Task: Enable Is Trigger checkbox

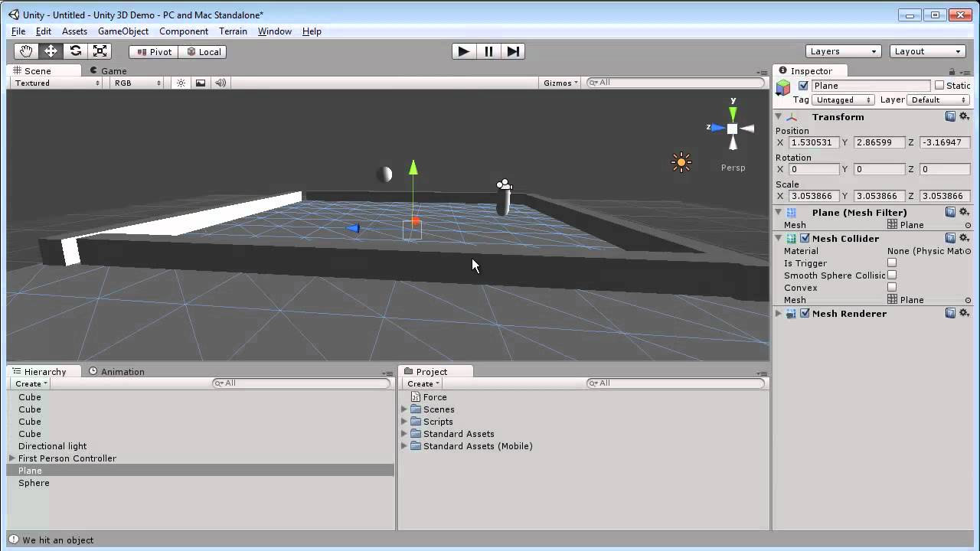Action: [x=892, y=263]
